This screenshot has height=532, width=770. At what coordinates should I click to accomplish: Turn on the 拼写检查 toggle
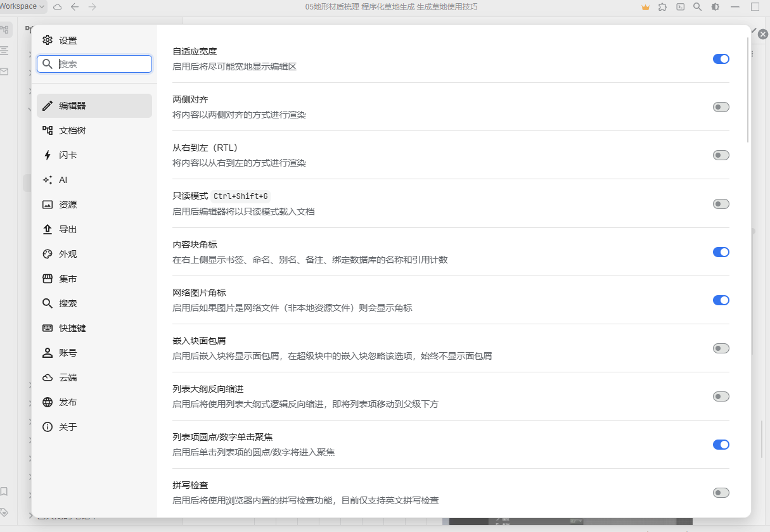721,493
